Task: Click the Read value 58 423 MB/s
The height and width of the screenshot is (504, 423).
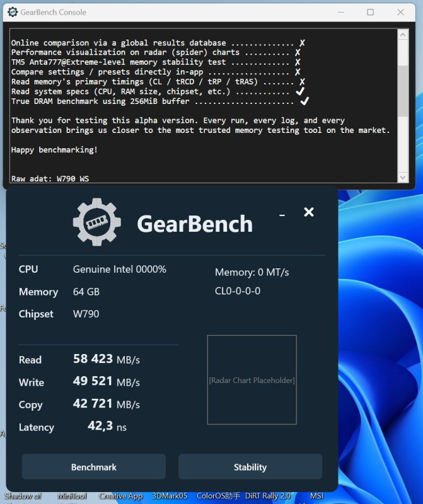Action: (107, 359)
